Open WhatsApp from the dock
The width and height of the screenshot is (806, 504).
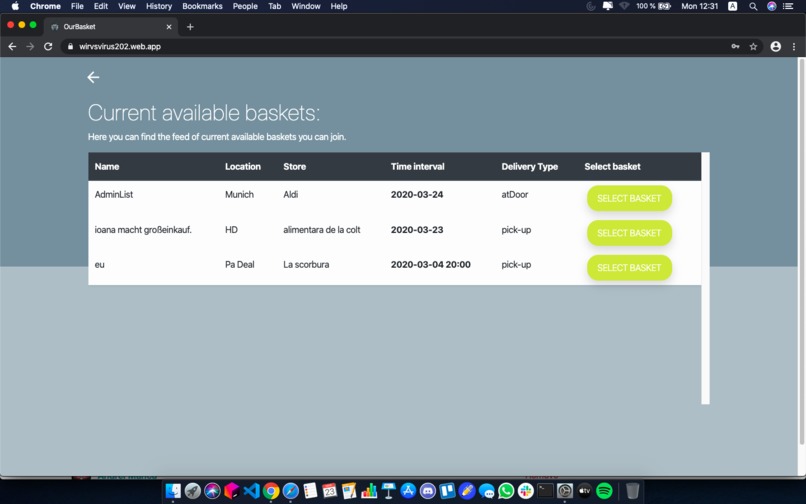506,491
